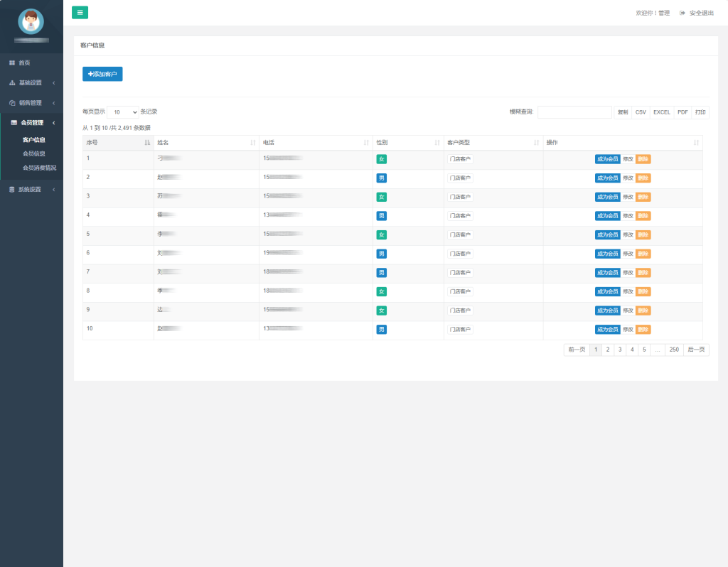The width and height of the screenshot is (728, 567).
Task: Click 修改 for row 1
Action: point(628,159)
